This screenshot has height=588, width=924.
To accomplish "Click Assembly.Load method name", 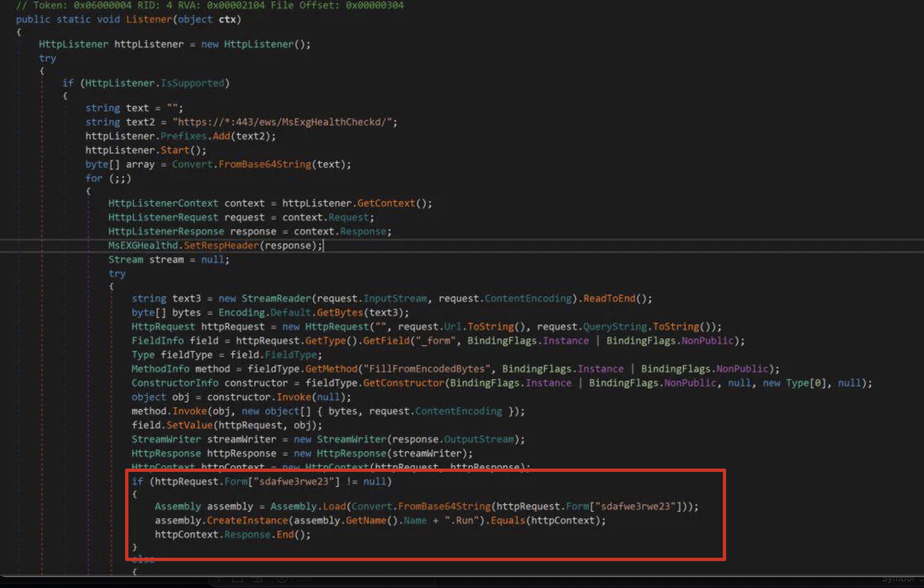I will pyautogui.click(x=334, y=507).
